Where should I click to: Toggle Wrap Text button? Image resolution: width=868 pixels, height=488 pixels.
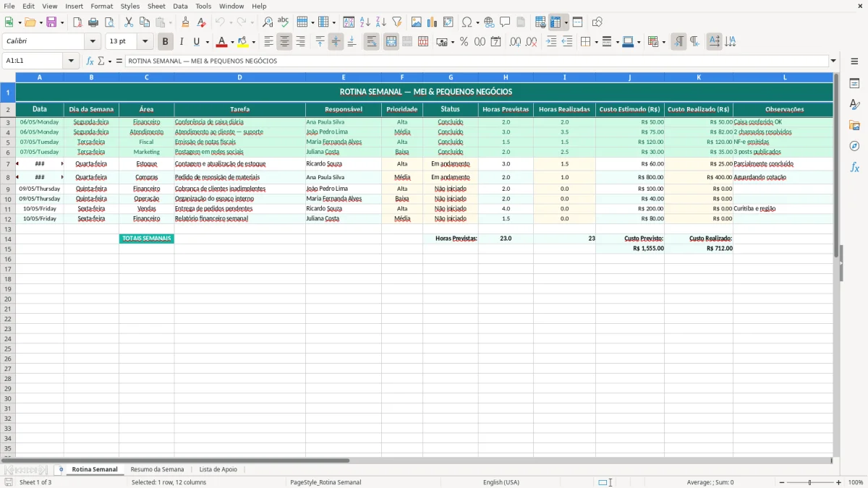(372, 42)
